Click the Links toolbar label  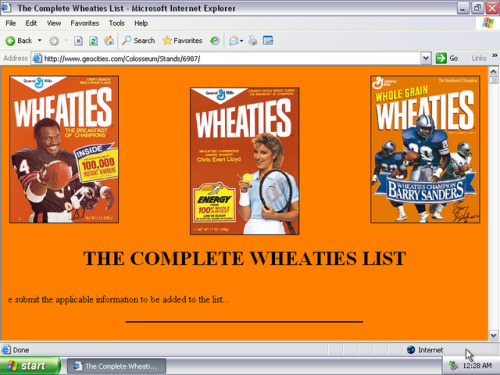click(479, 58)
